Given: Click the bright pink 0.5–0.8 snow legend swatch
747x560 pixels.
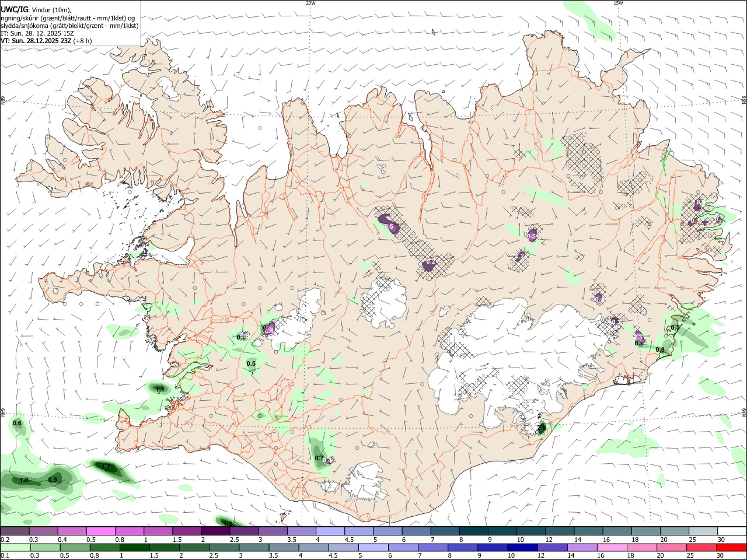Looking at the screenshot, I should click(100, 531).
